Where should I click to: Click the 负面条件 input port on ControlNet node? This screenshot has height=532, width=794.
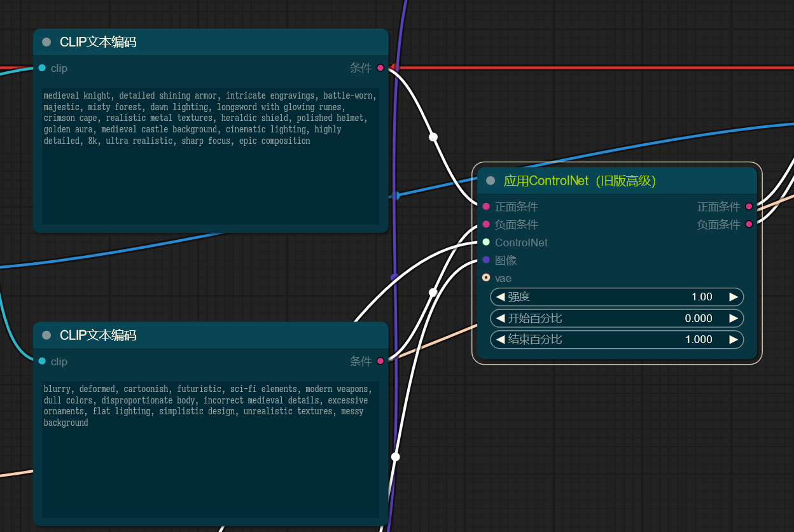tap(486, 225)
